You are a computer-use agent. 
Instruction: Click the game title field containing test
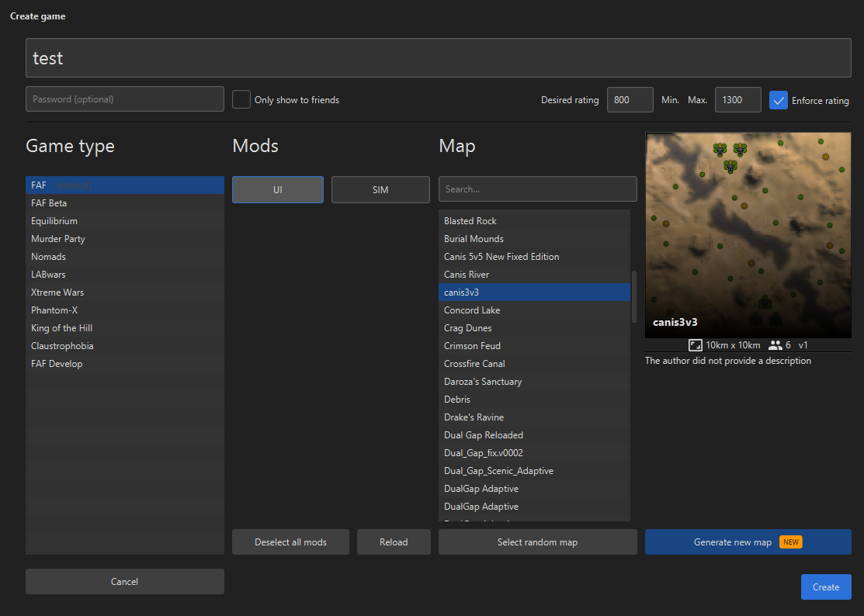438,58
